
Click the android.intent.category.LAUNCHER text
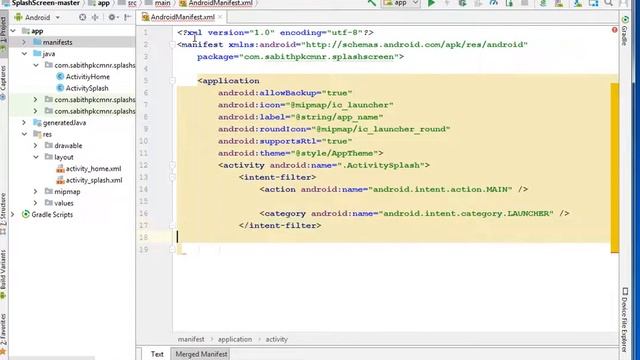point(466,213)
